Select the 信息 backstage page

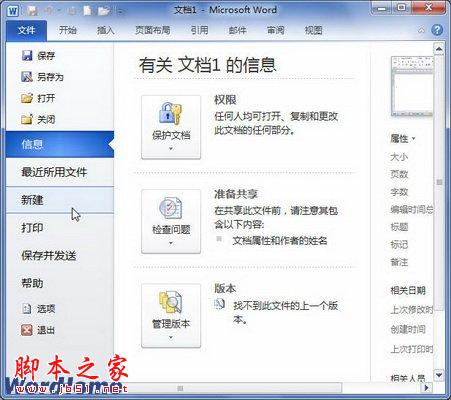tap(60, 144)
